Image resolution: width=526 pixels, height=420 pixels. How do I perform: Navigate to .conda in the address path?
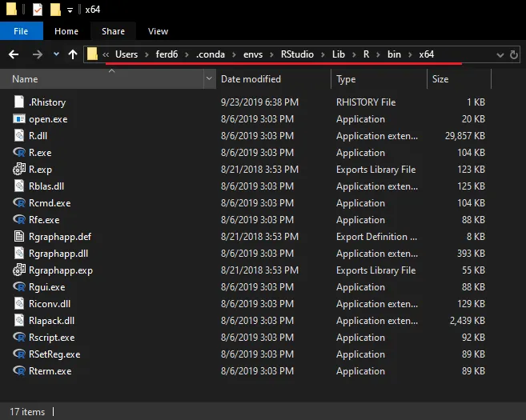point(211,54)
